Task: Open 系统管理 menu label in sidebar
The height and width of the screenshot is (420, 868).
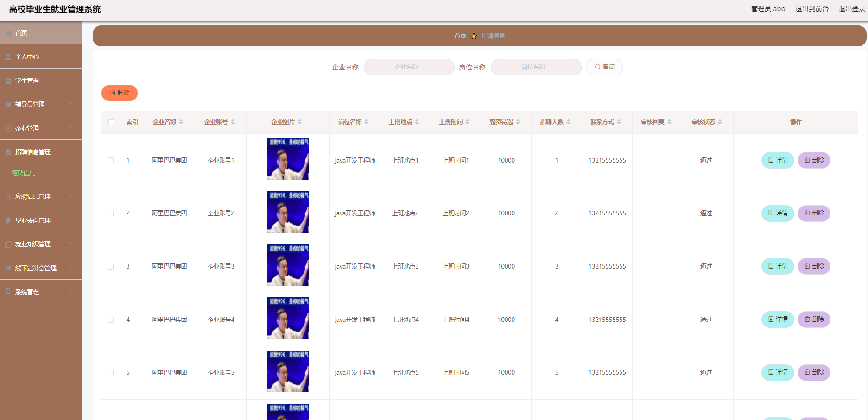Action: click(x=27, y=292)
